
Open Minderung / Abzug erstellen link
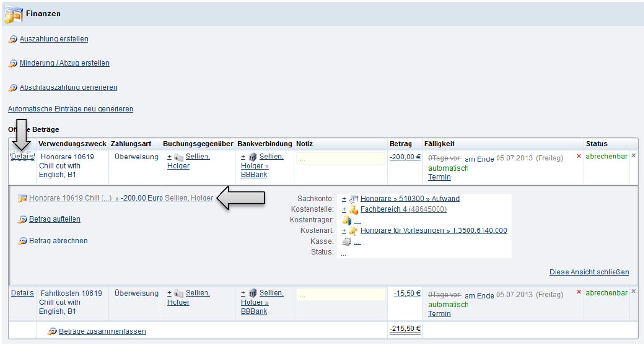point(64,63)
